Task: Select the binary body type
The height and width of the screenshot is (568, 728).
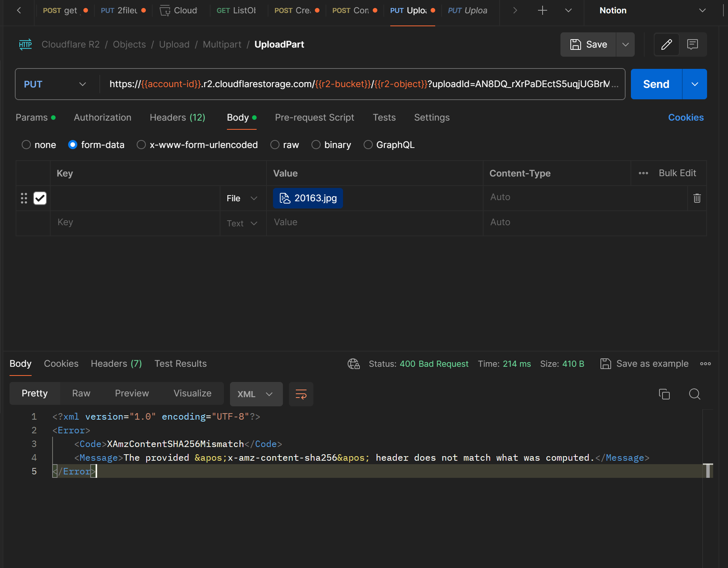Action: [316, 145]
